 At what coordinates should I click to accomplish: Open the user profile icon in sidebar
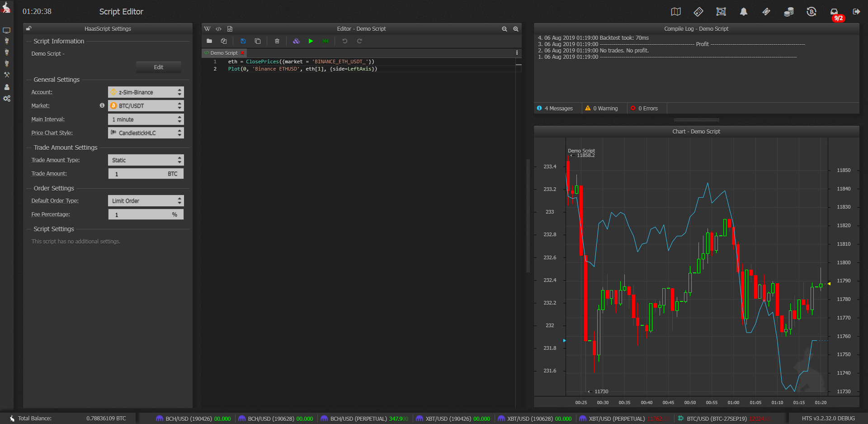7,87
